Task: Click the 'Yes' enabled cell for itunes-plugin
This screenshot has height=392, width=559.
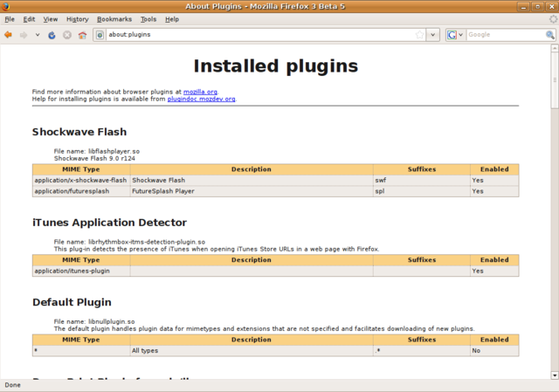Action: [x=494, y=271]
